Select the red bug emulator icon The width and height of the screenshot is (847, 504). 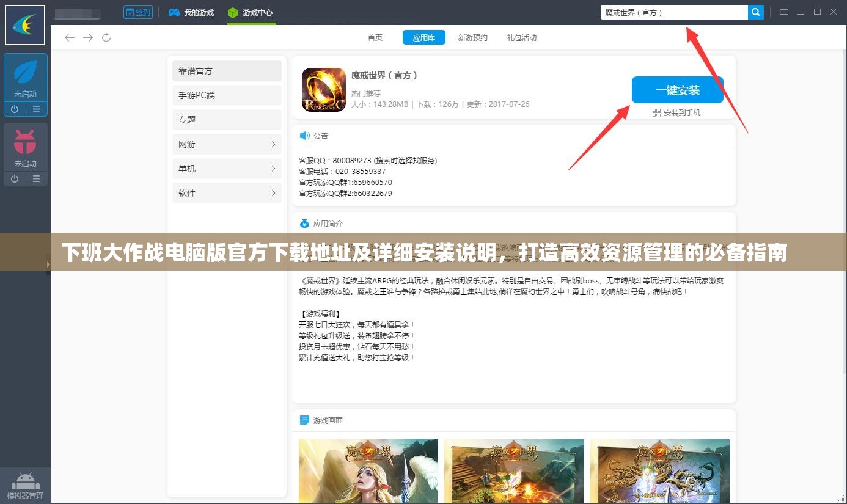coord(25,142)
